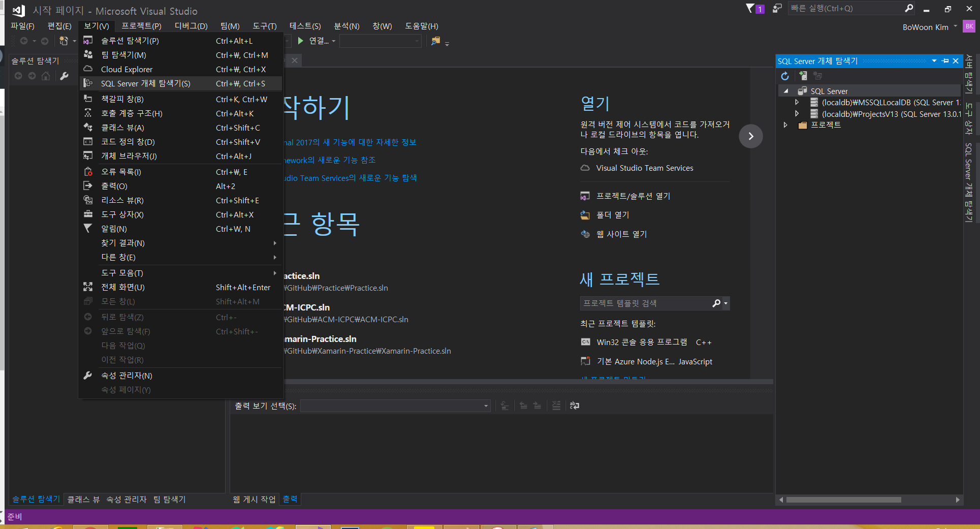Select Win32 콘솔 응용 프로그램 template

coord(642,343)
